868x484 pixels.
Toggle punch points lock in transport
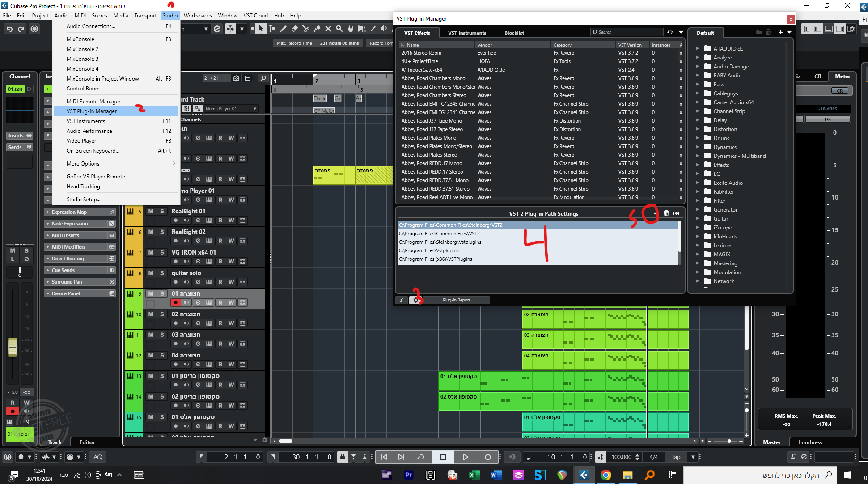tap(343, 457)
